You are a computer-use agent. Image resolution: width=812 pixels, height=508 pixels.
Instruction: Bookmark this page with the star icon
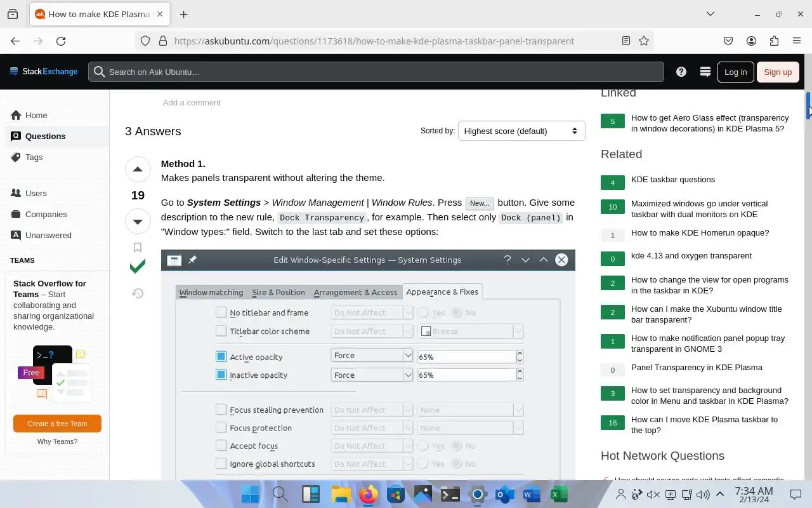644,41
